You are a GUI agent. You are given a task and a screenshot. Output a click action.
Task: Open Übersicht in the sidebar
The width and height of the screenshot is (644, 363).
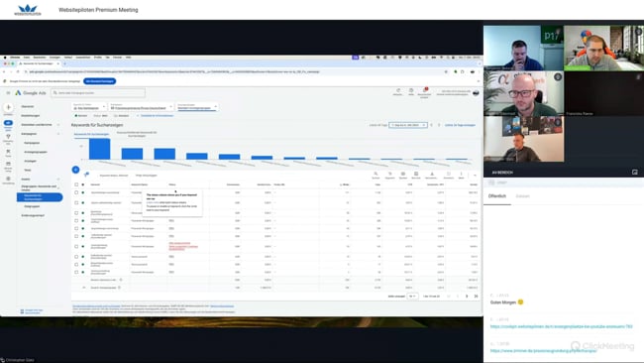coord(28,106)
